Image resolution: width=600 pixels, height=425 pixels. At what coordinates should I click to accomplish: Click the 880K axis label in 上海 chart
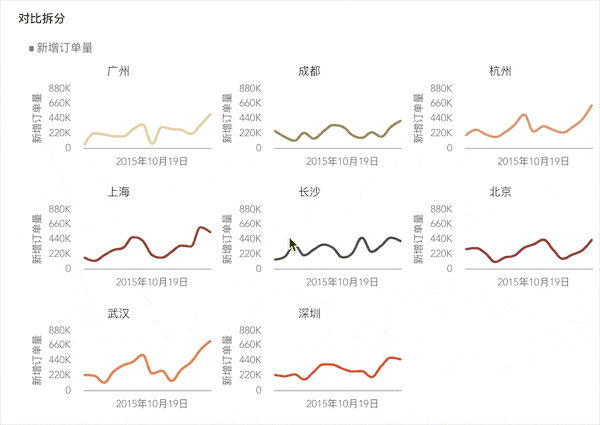click(x=57, y=209)
